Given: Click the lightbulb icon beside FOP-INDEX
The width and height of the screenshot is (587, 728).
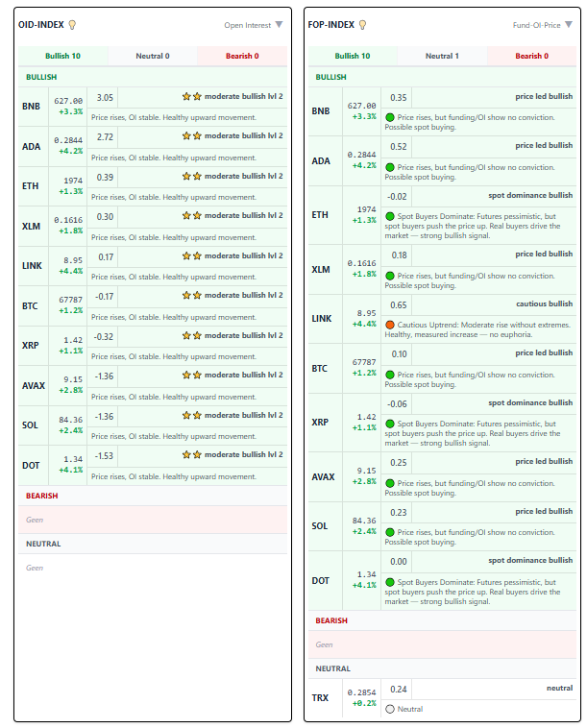Looking at the screenshot, I should point(362,25).
